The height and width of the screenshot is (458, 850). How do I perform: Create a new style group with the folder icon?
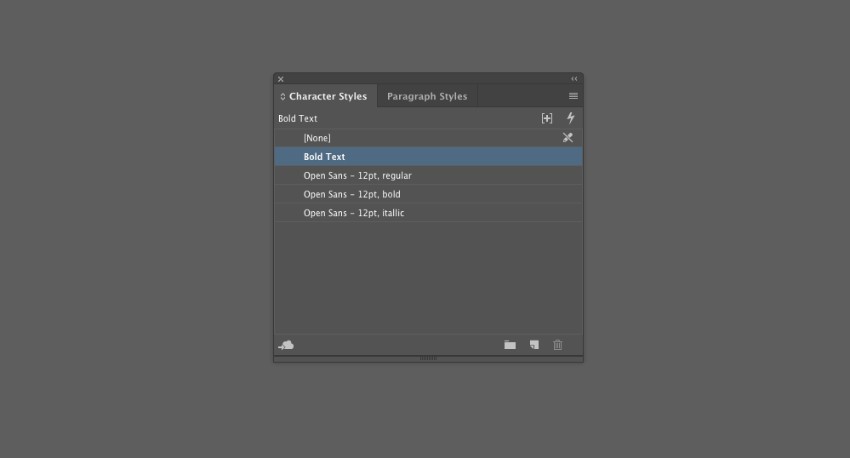tap(510, 345)
